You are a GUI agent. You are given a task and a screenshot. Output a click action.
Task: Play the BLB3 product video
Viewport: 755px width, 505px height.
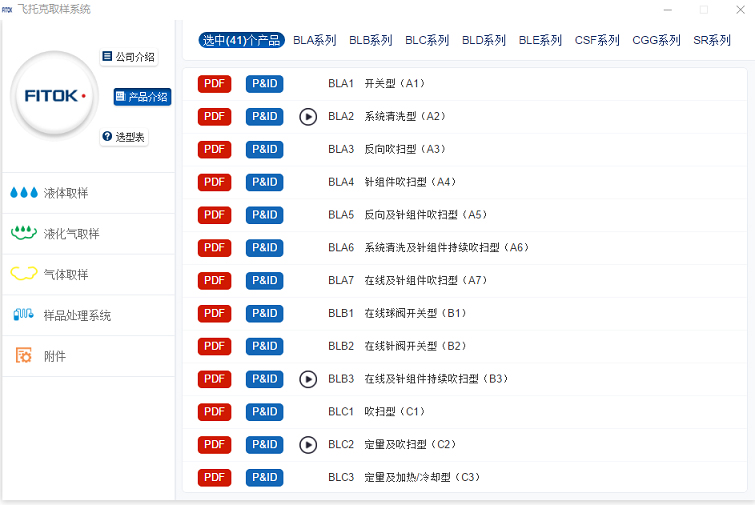(x=308, y=379)
